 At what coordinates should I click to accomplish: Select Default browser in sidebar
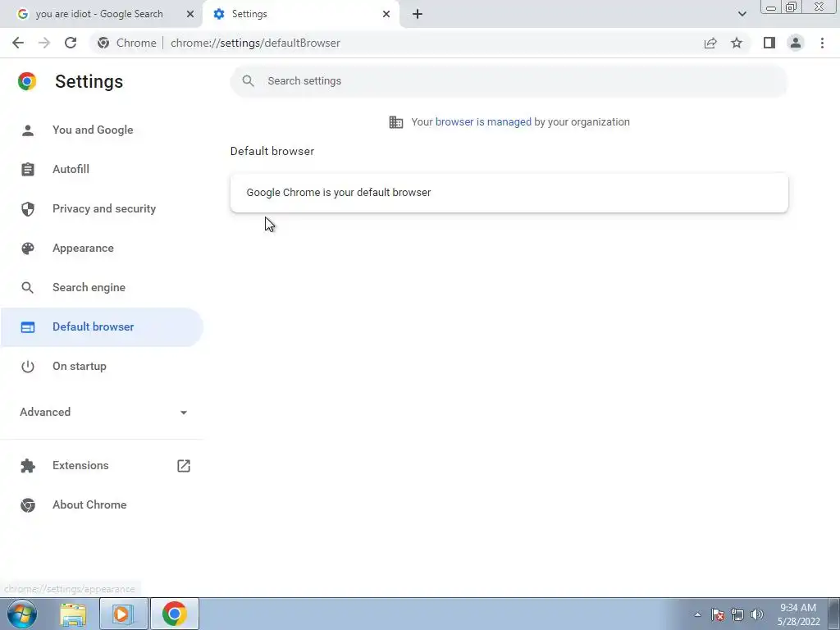(x=102, y=326)
